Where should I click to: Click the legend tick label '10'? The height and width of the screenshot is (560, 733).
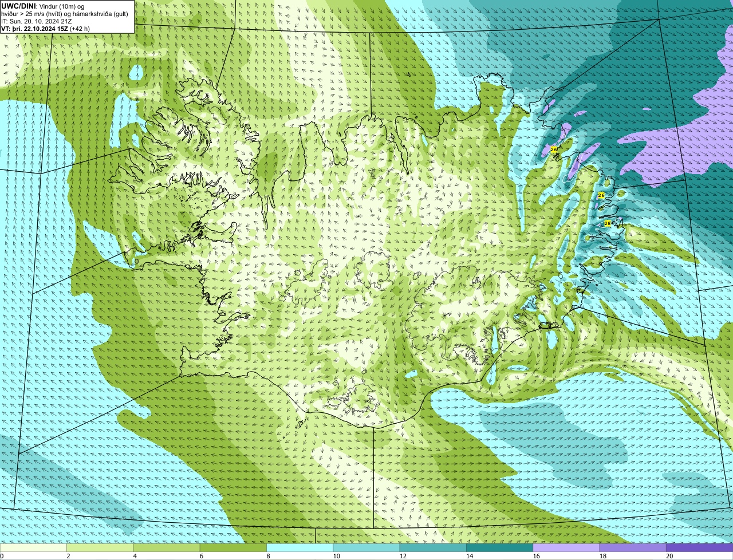tap(336, 556)
